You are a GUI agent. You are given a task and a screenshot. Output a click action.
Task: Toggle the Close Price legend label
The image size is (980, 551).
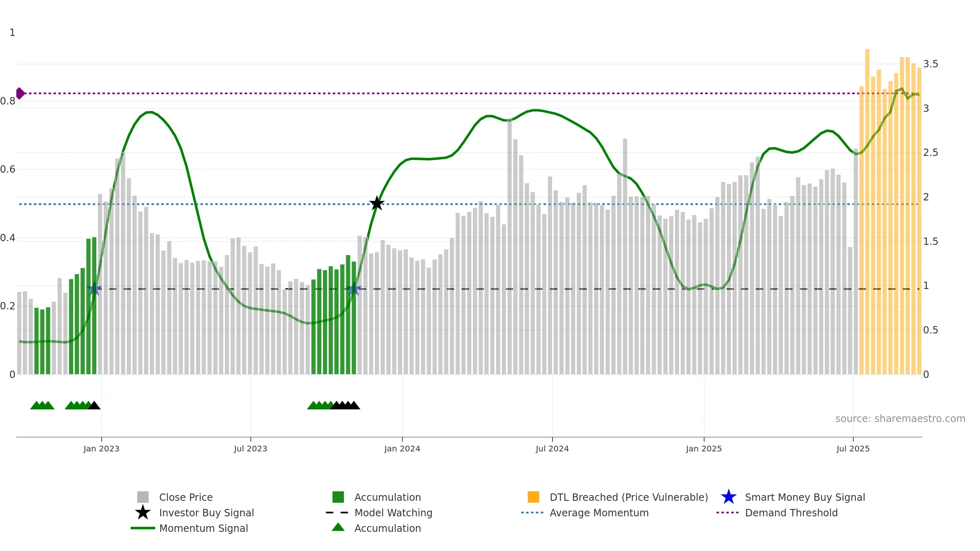[x=186, y=497]
